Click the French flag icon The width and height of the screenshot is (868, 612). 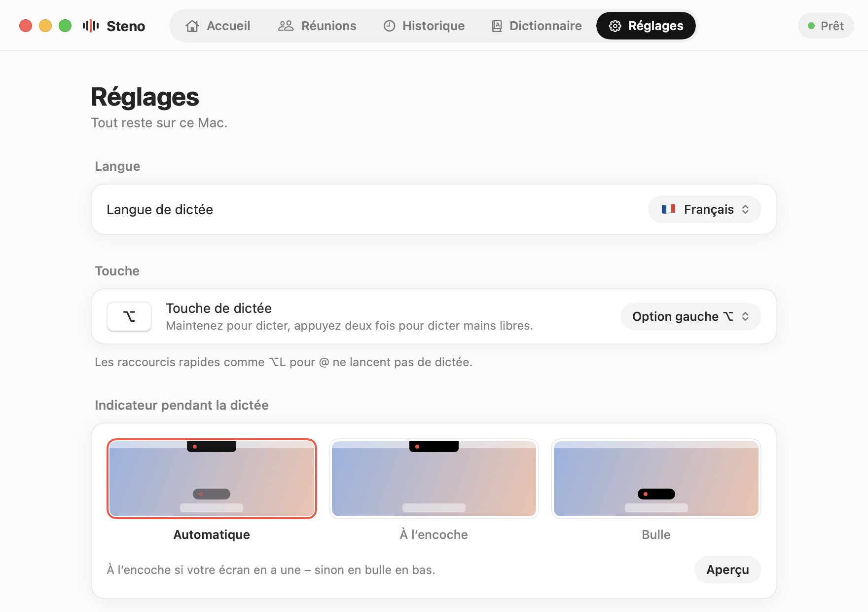coord(668,209)
